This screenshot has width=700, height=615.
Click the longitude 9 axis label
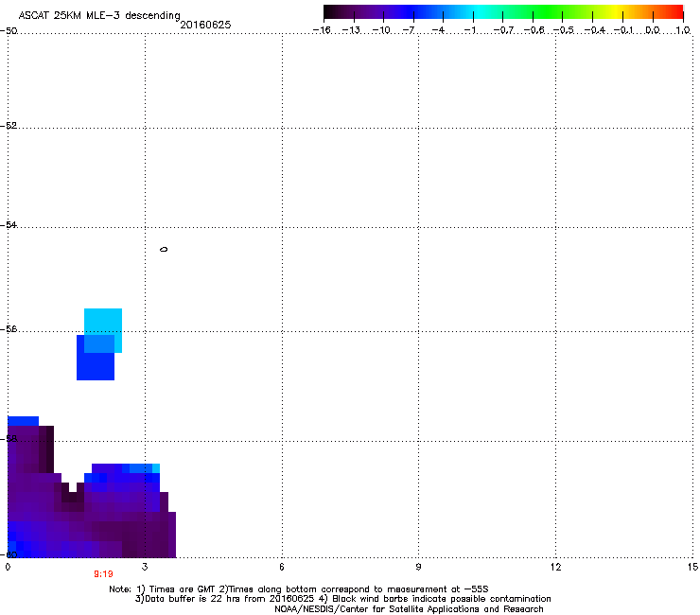[x=418, y=567]
